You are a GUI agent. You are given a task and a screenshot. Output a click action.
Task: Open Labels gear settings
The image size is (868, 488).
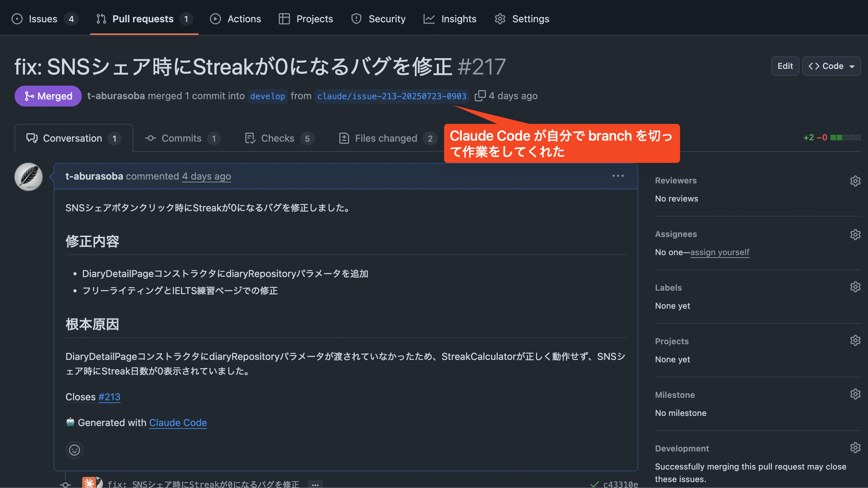(855, 287)
